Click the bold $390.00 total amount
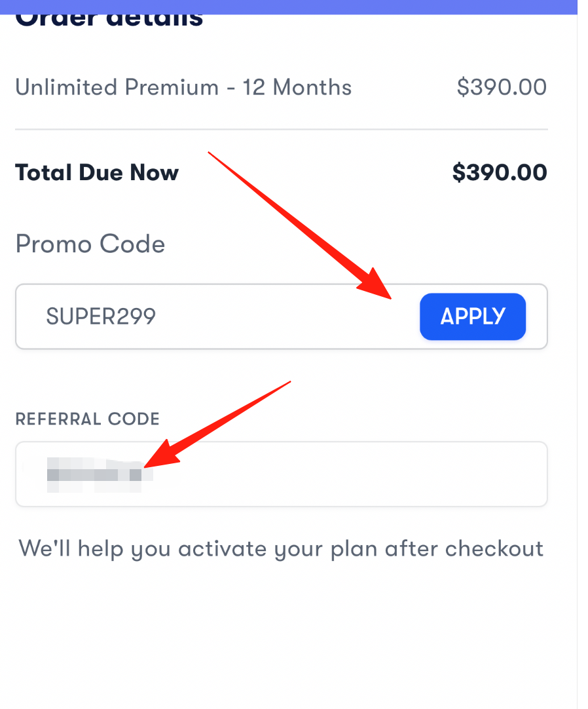Image resolution: width=588 pixels, height=709 pixels. [x=500, y=173]
